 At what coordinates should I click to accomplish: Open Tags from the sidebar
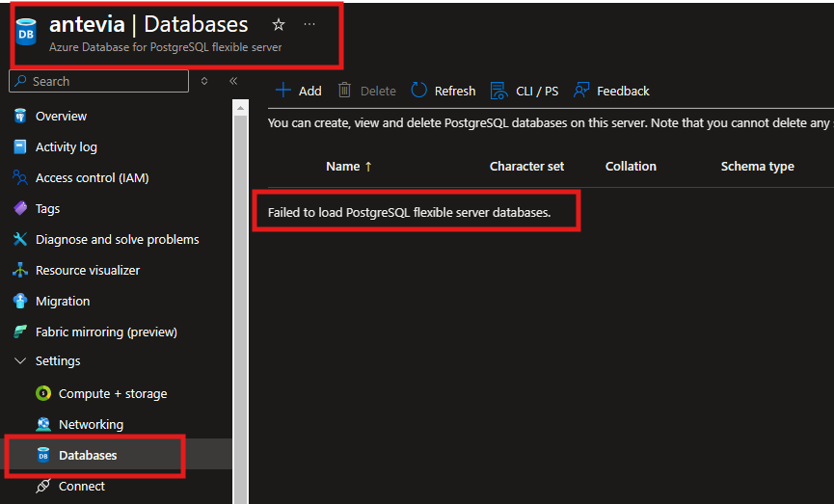[x=47, y=208]
